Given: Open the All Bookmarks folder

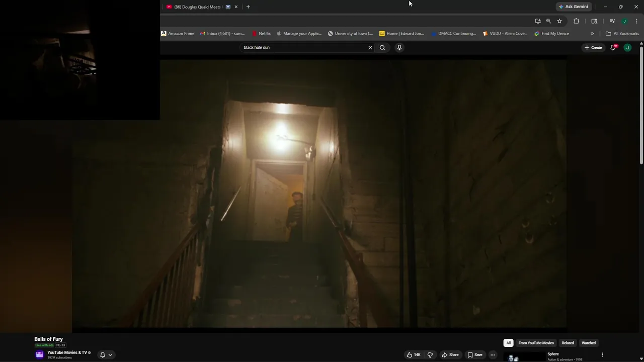Looking at the screenshot, I should click(x=622, y=34).
